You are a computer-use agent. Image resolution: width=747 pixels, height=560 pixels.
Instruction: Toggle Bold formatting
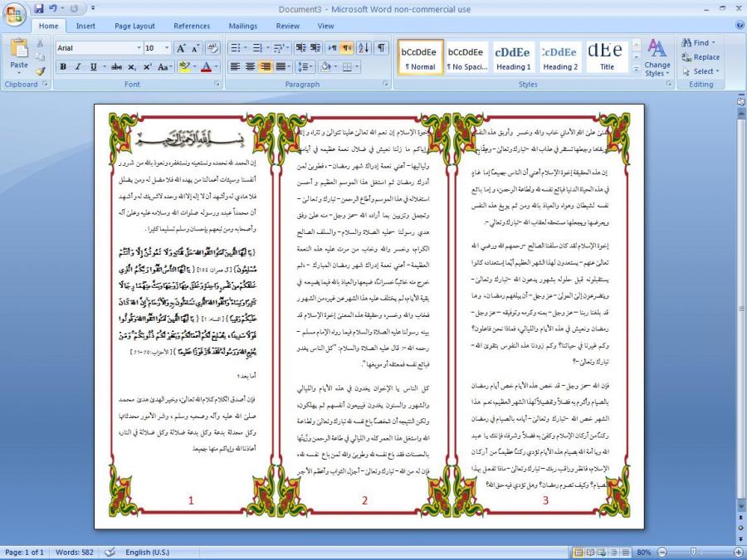[x=63, y=66]
